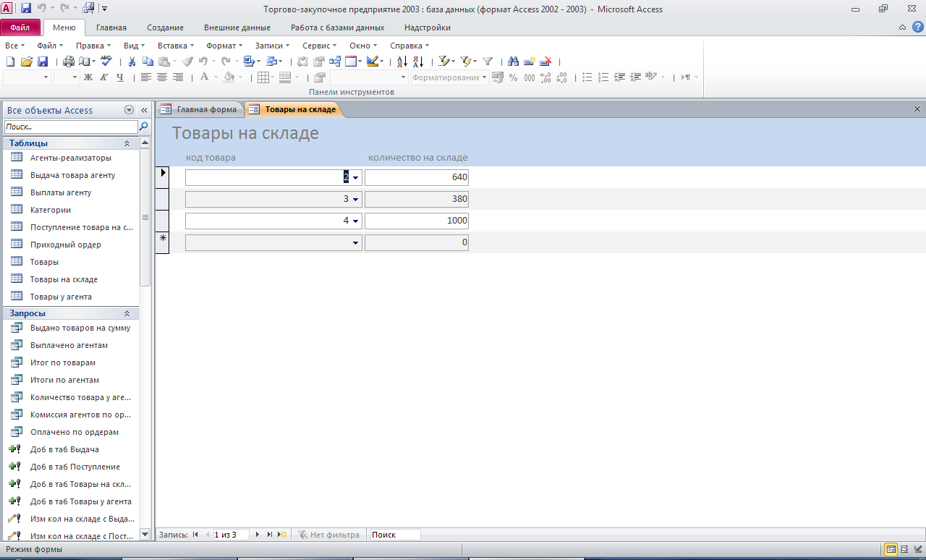Click the record bar 'Поиск' search box
Viewport: 926px width, 560px height.
395,535
